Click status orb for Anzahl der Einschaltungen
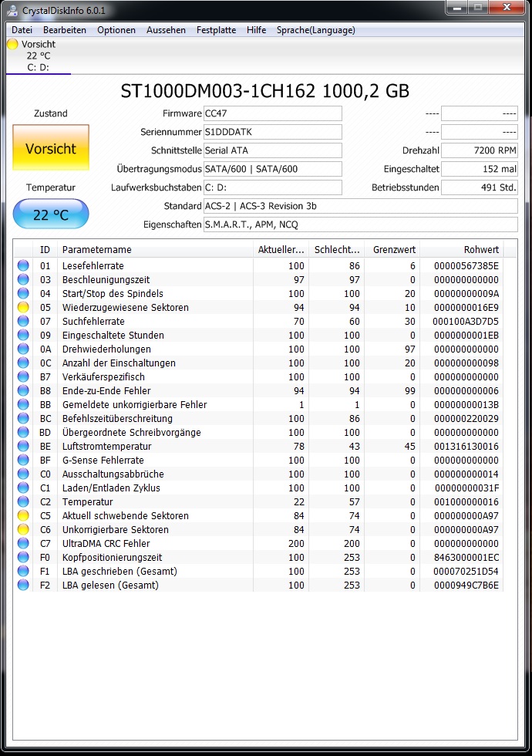This screenshot has height=756, width=532. [x=22, y=363]
